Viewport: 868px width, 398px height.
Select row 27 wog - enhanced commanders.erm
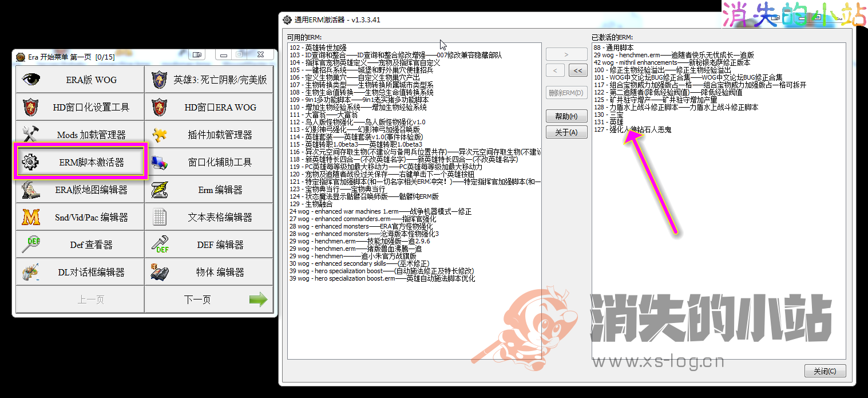[x=415, y=219]
